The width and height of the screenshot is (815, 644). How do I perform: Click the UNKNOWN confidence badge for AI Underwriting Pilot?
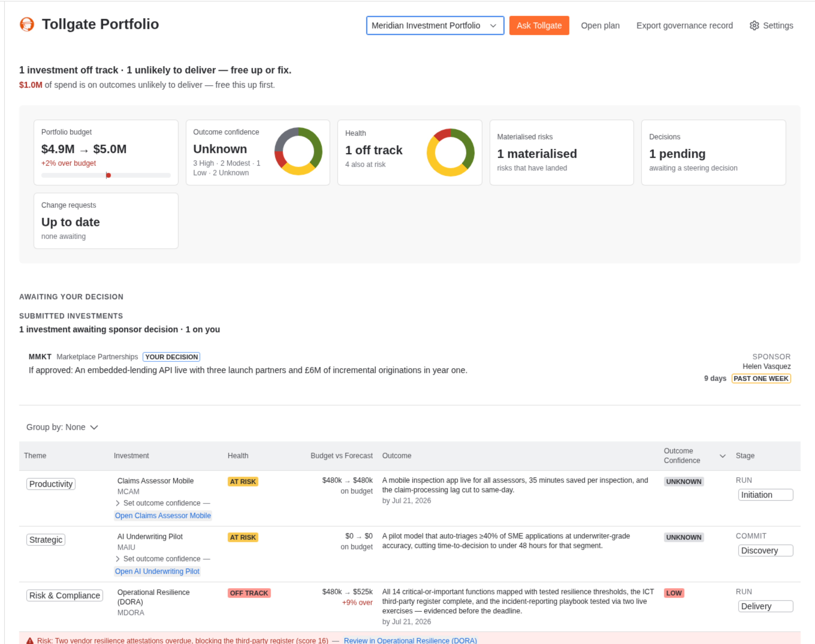[x=683, y=537]
